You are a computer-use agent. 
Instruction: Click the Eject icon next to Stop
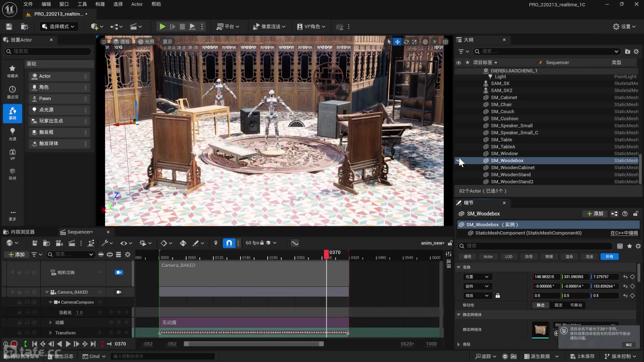pos(192,26)
